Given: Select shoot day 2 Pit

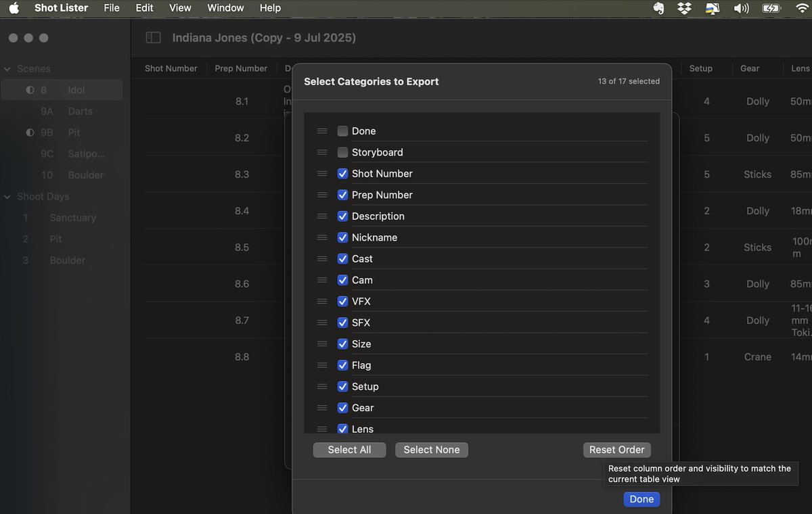Looking at the screenshot, I should pos(62,239).
